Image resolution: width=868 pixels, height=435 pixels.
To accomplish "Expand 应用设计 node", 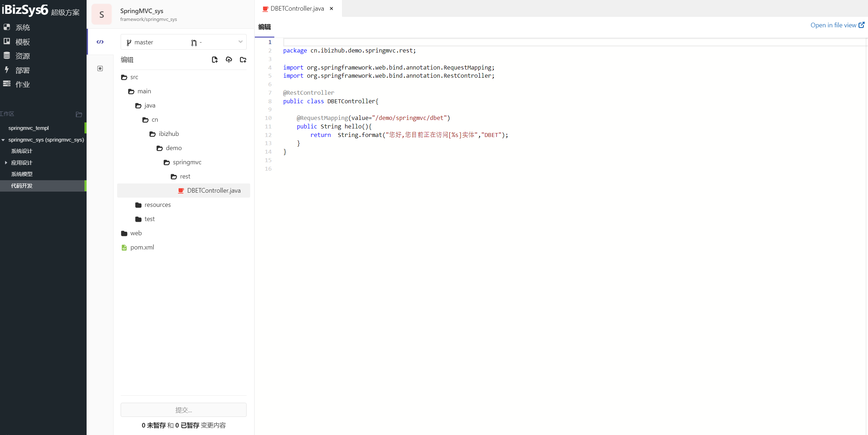I will click(6, 163).
